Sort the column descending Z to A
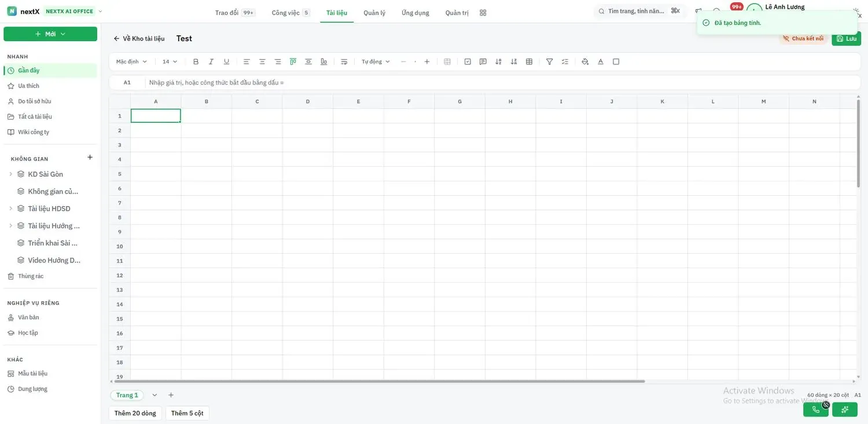The height and width of the screenshot is (424, 868). 514,61
